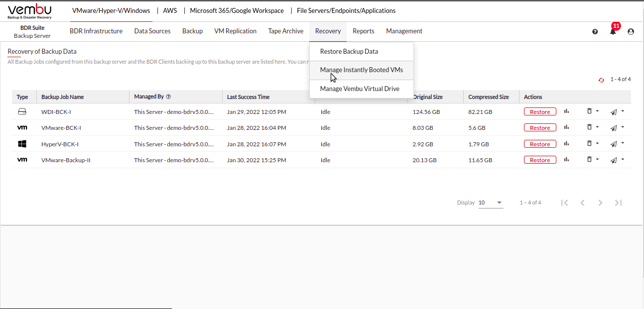The width and height of the screenshot is (644, 309).
Task: Open the Reports menu
Action: point(364,31)
